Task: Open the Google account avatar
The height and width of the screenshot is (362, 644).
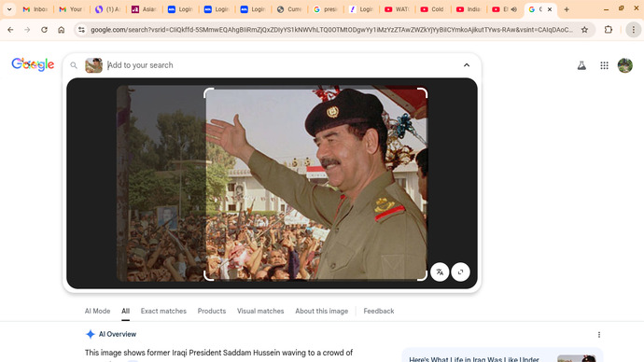Action: (625, 65)
